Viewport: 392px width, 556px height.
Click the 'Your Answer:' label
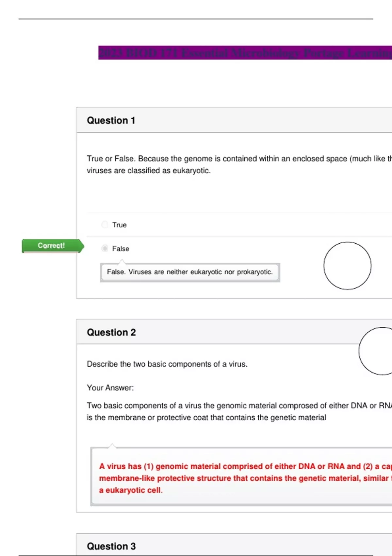coord(110,388)
